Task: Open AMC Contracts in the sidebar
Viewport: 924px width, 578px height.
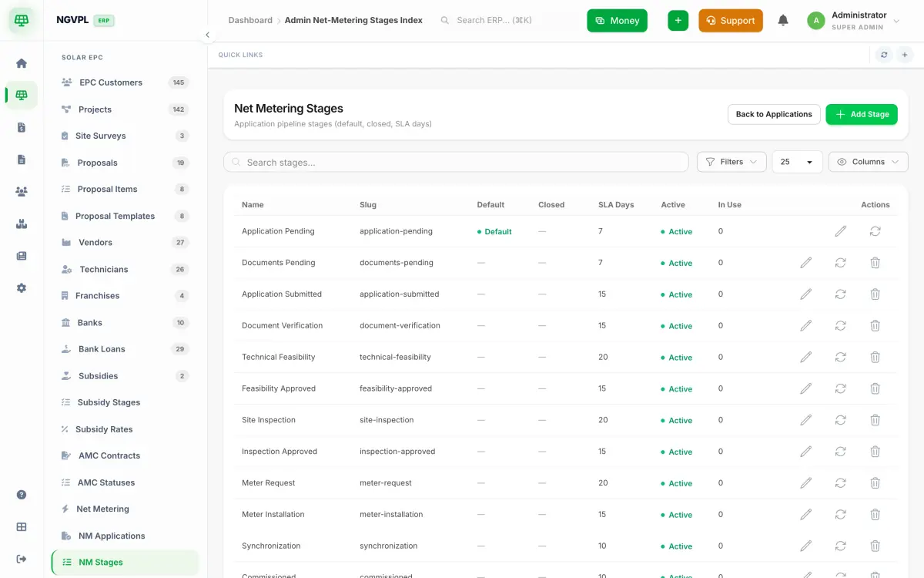Action: 125,455
